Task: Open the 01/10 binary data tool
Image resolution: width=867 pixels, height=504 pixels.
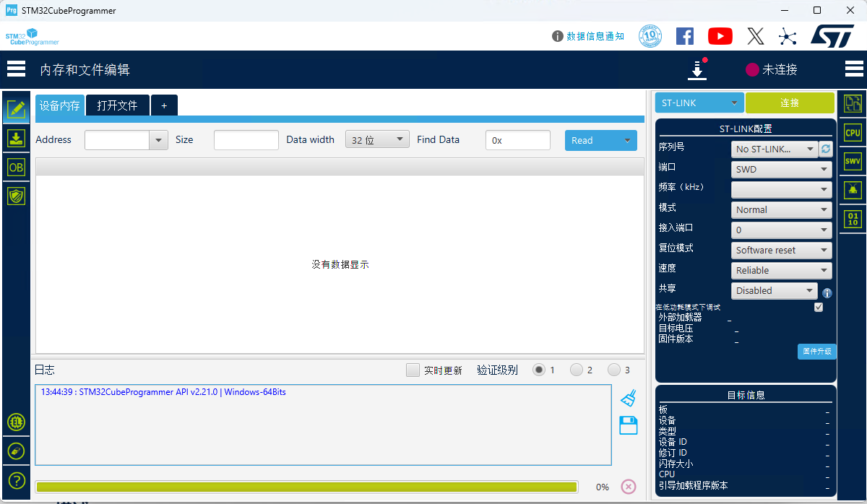Action: (x=852, y=217)
